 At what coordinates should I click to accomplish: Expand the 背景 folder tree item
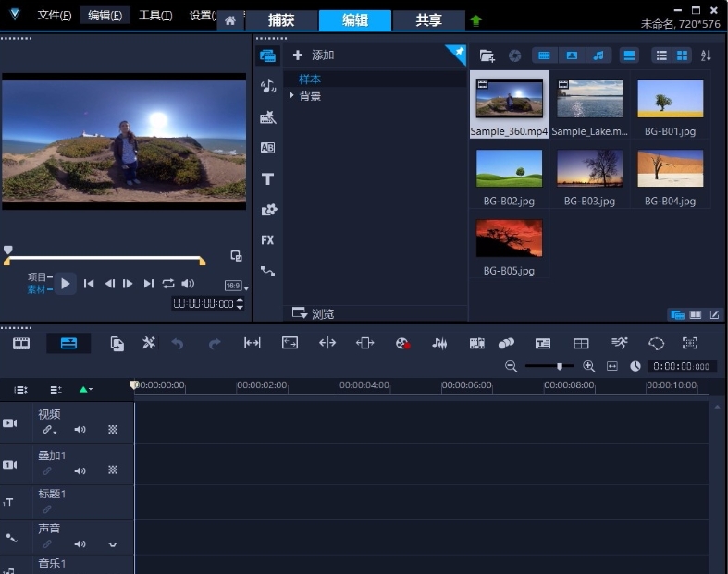click(x=291, y=95)
